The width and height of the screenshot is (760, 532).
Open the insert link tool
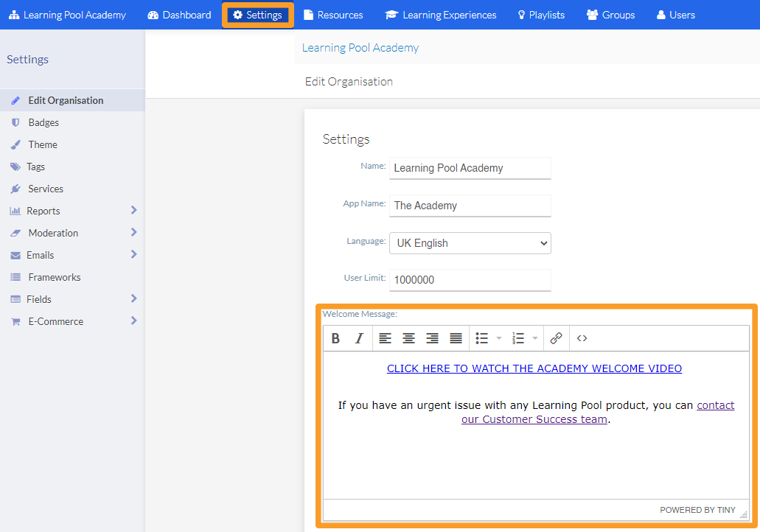click(x=556, y=338)
